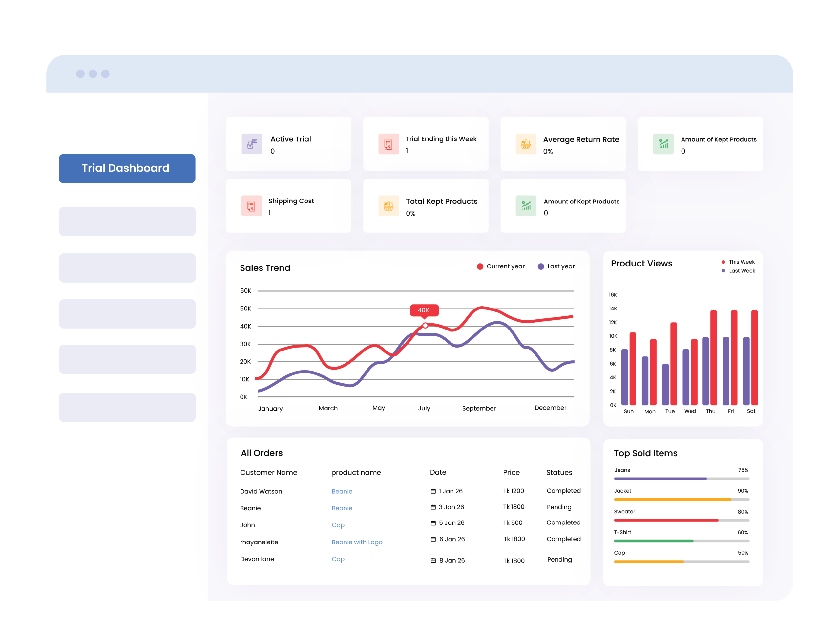Click the Jacket 90% progress bar

tap(681, 500)
